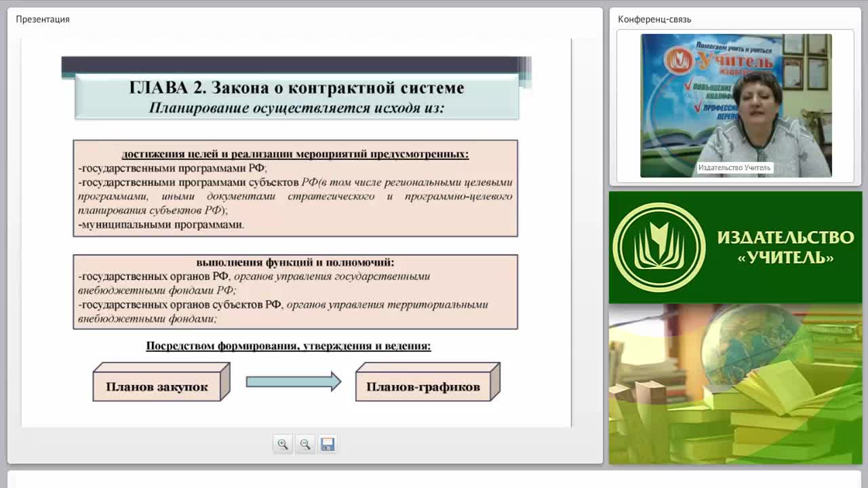The height and width of the screenshot is (488, 868).
Task: Click the line '-муниципальными программами.'
Action: pos(161,224)
